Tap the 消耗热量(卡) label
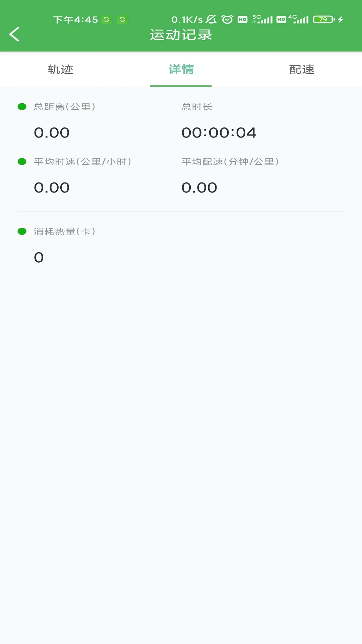The height and width of the screenshot is (644, 362). point(65,231)
